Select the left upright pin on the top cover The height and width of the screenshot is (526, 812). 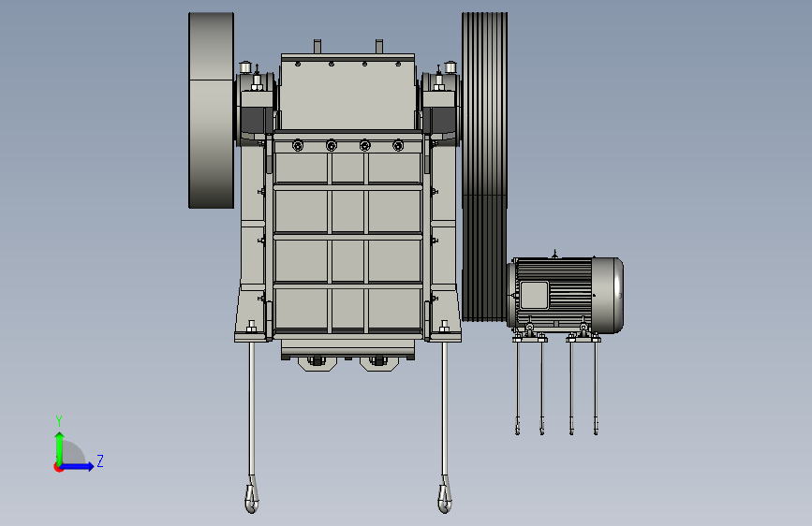317,46
